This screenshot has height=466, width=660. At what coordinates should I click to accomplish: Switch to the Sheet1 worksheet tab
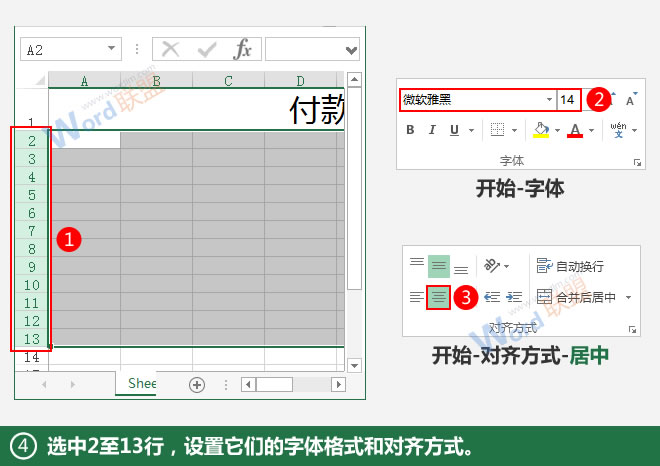pyautogui.click(x=141, y=384)
